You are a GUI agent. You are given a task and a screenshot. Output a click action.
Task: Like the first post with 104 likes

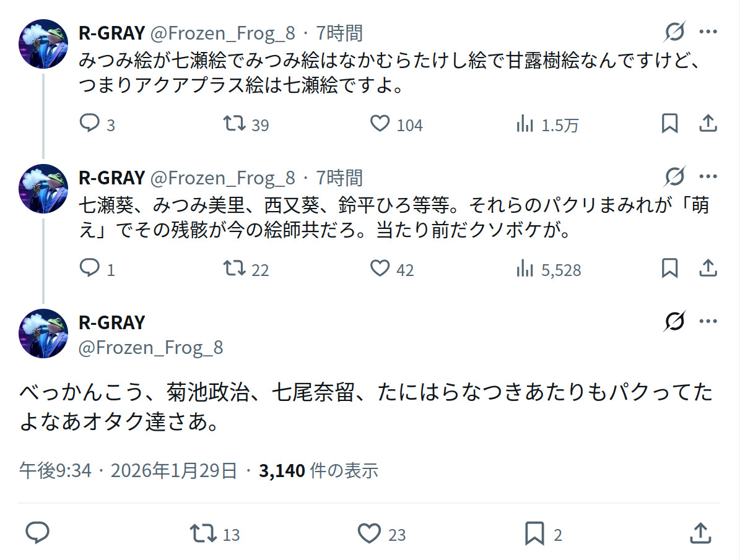380,124
